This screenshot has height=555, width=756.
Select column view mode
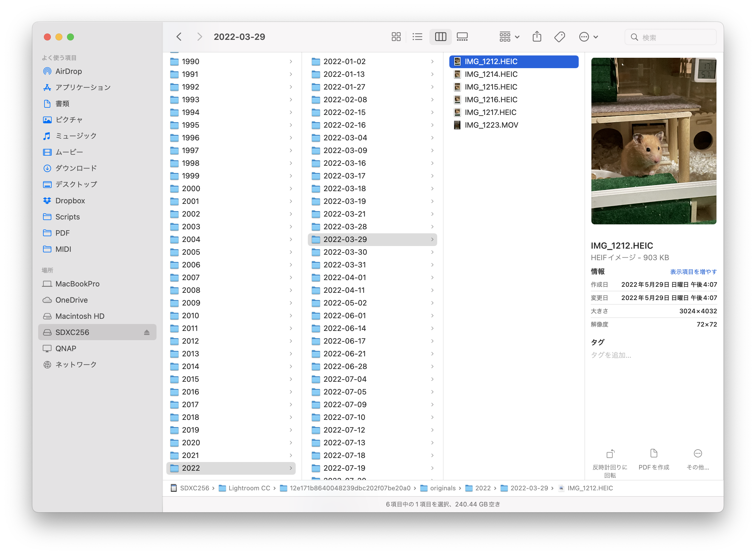440,37
